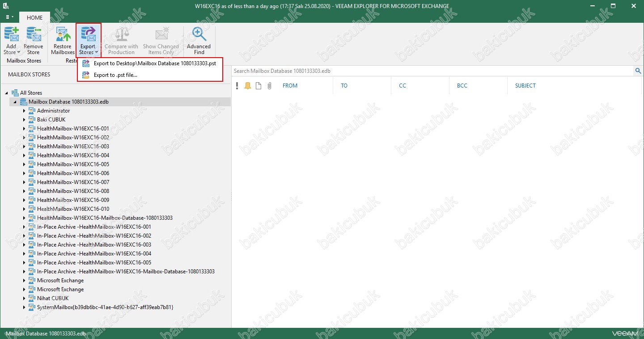644x339 pixels.
Task: Sort by the reminder bell column icon
Action: pos(248,86)
